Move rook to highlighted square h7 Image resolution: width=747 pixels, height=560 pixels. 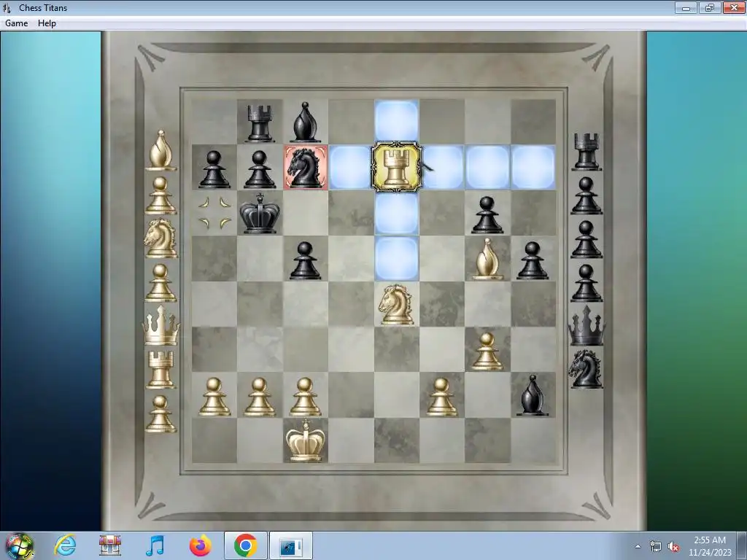533,167
